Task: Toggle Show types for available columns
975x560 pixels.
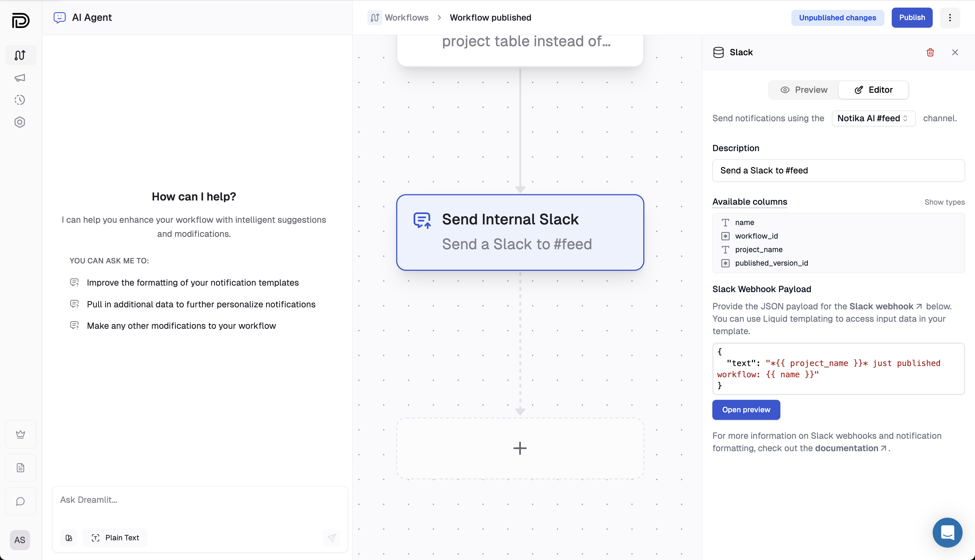Action: pos(945,202)
